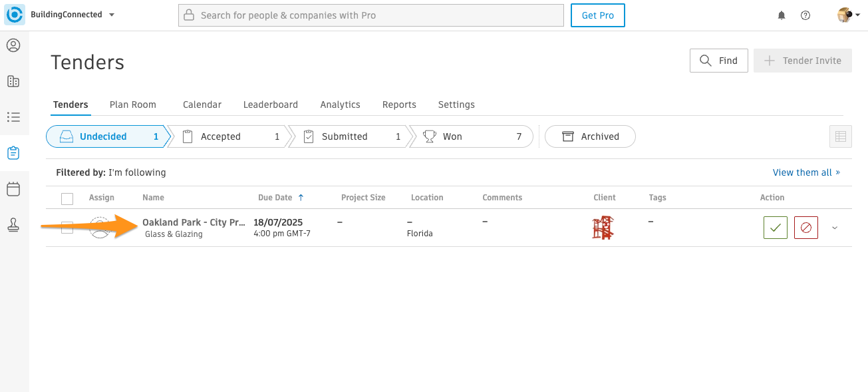Click the Get Pro button

[598, 15]
